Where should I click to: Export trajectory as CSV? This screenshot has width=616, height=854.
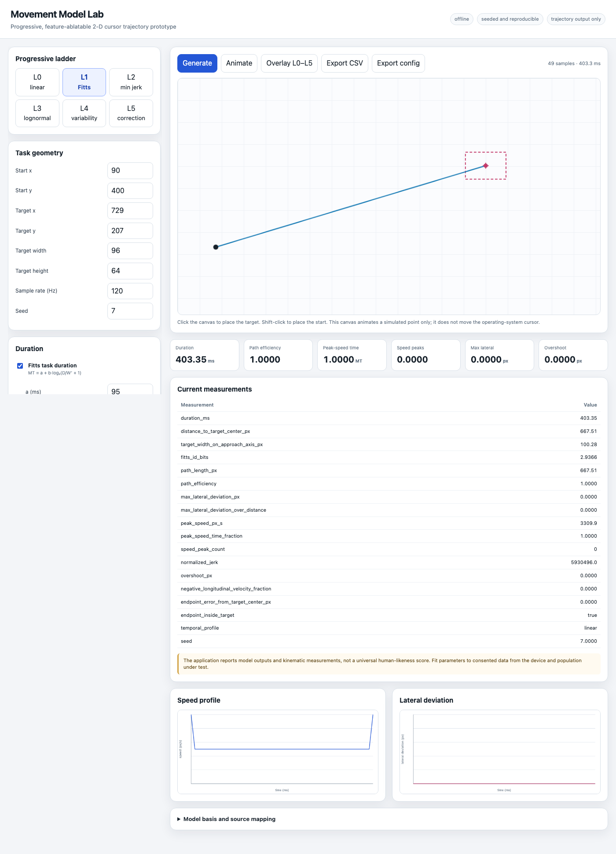(345, 63)
